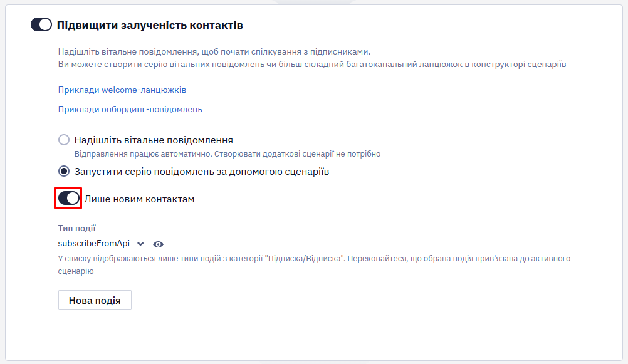Click the Нова подія button
The height and width of the screenshot is (364, 628).
[x=95, y=300]
